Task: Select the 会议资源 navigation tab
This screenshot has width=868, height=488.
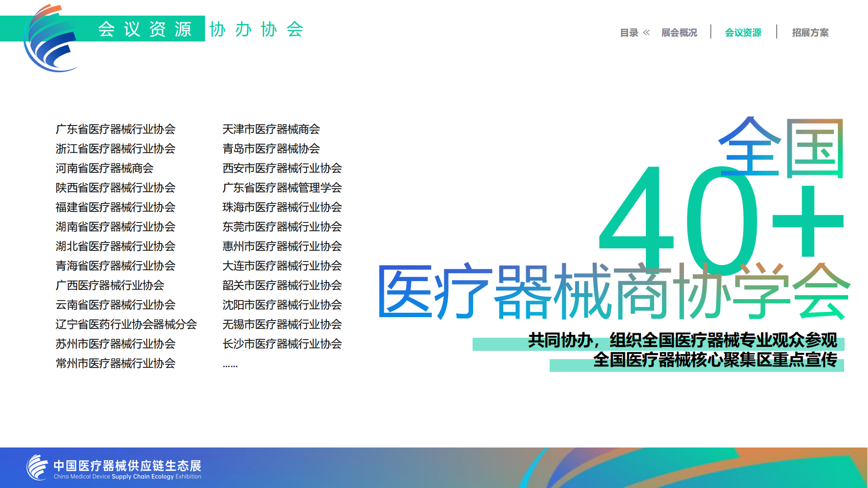Action: click(x=743, y=33)
